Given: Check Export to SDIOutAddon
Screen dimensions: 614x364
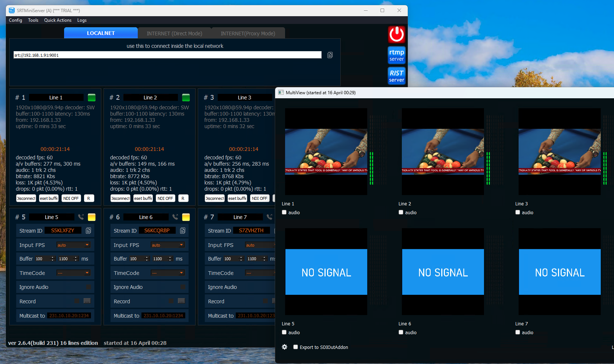Looking at the screenshot, I should [296, 347].
